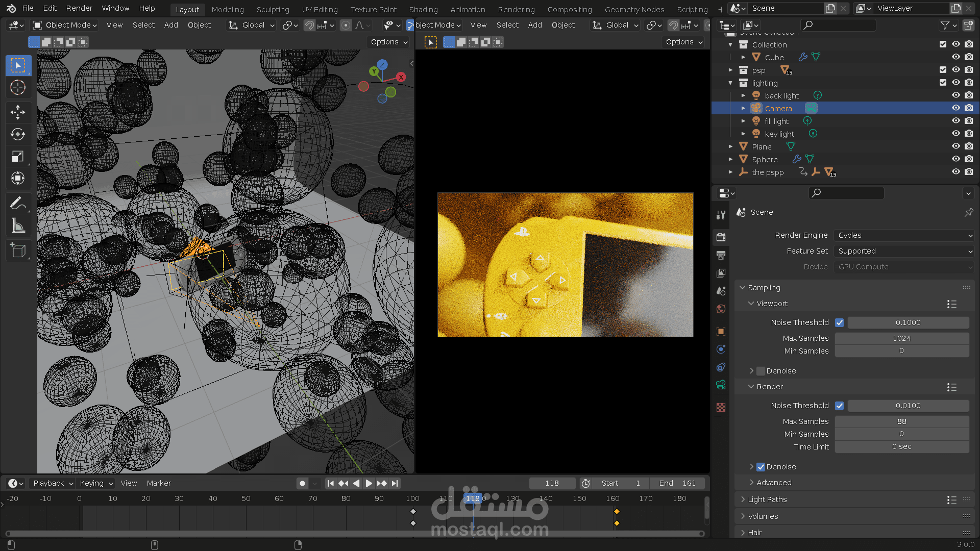Screen dimensions: 980x551
Task: Activate the 3D Cursor tool
Action: pos(18,87)
